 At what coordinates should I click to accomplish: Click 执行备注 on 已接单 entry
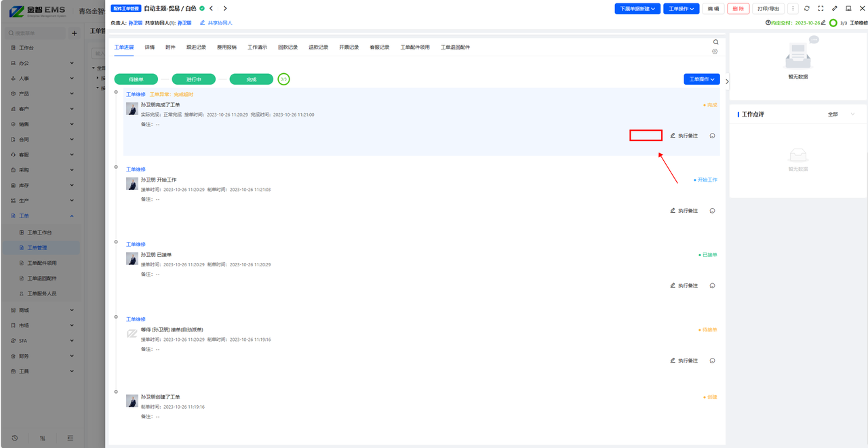[x=684, y=285]
